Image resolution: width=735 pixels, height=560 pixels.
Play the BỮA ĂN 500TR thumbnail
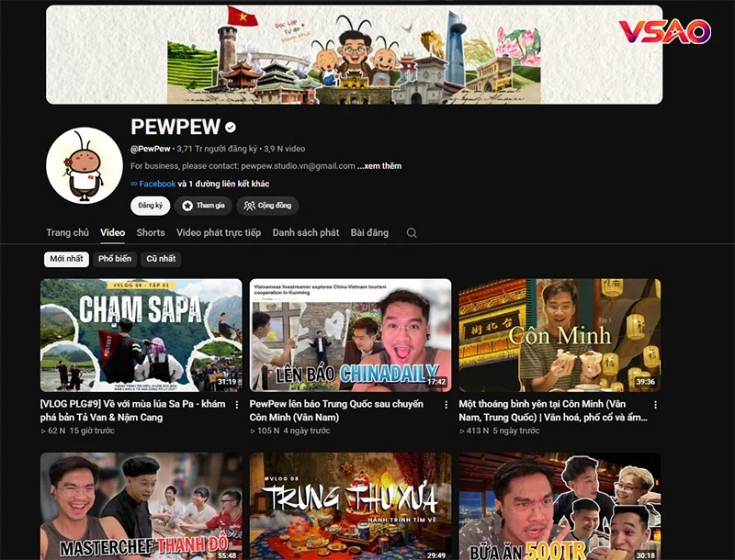(x=560, y=506)
